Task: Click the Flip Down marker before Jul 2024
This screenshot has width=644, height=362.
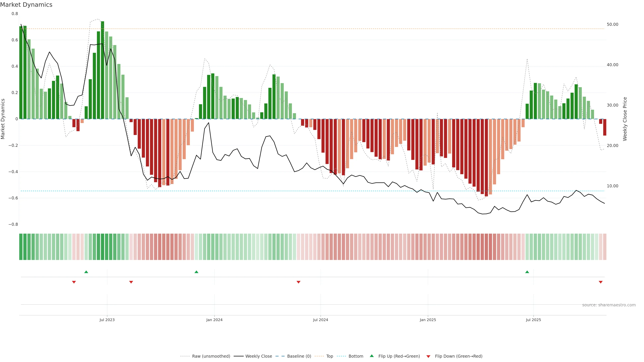Action: click(x=298, y=282)
